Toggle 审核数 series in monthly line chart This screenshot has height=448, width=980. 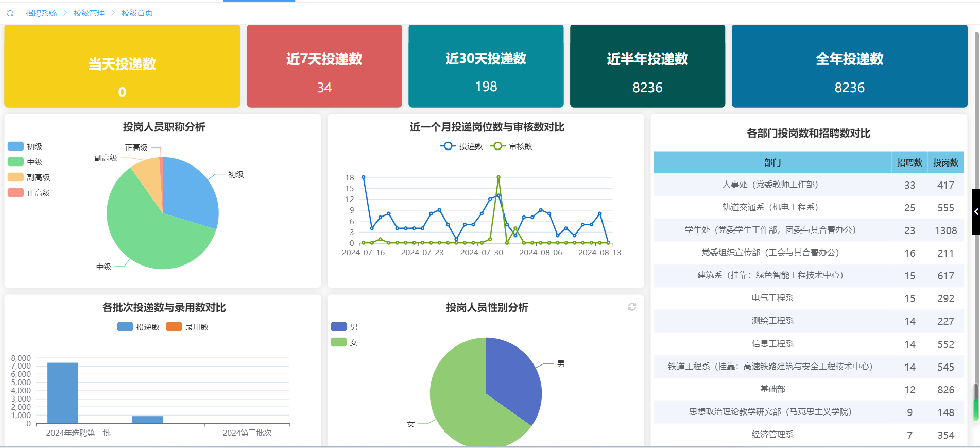511,146
